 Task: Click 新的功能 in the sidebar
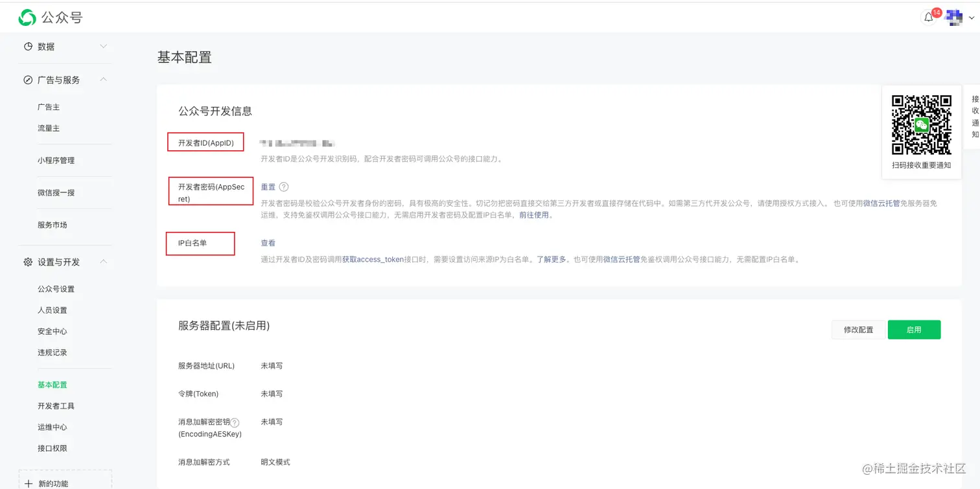pyautogui.click(x=53, y=484)
